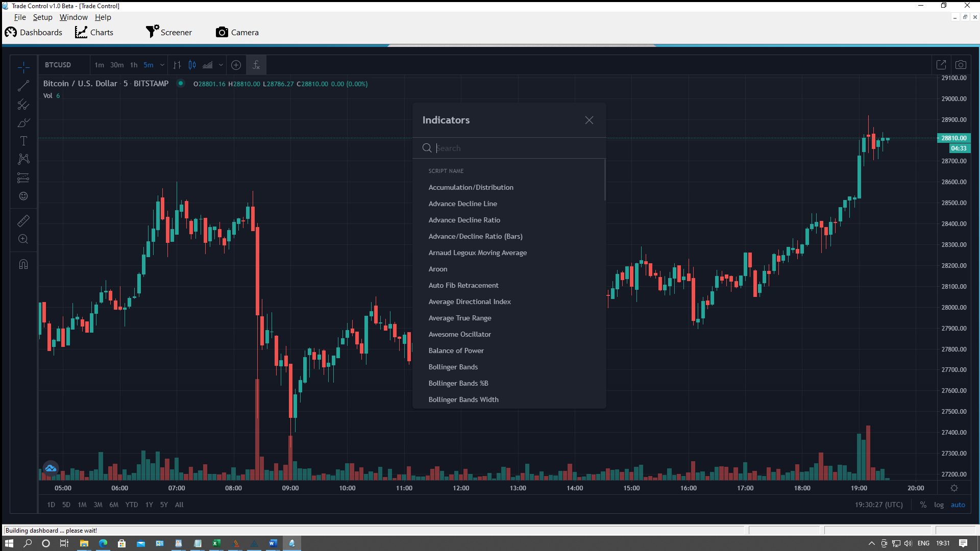Click the go-to-realtime cloud icon
980x551 pixels.
click(x=51, y=468)
